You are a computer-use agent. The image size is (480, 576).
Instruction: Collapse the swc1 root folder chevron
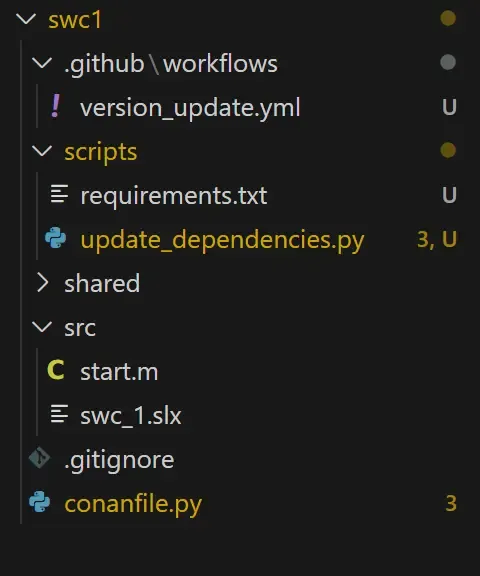26,19
